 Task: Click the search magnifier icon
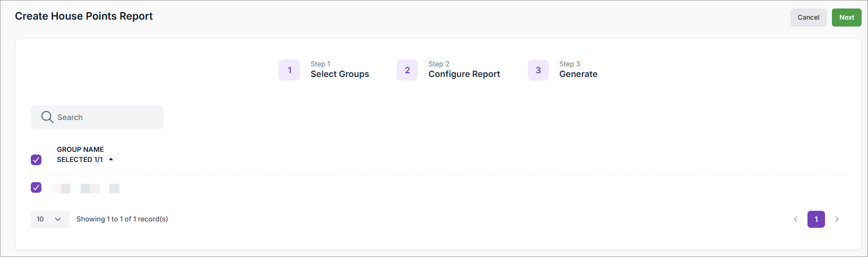[47, 117]
